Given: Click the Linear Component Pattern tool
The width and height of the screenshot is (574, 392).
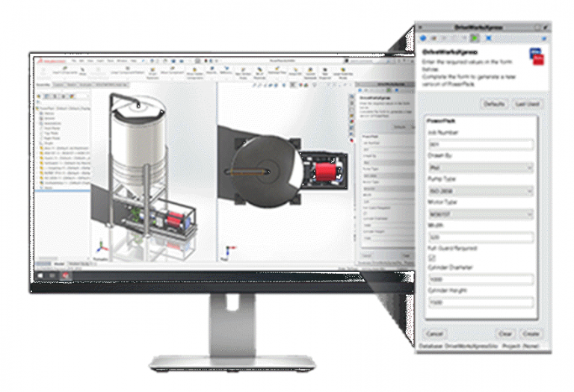Looking at the screenshot, I should (x=127, y=71).
